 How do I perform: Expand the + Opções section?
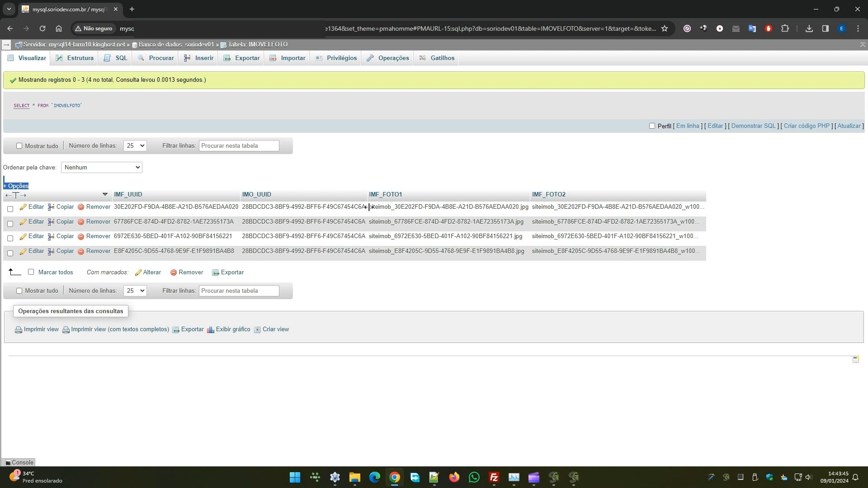16,186
